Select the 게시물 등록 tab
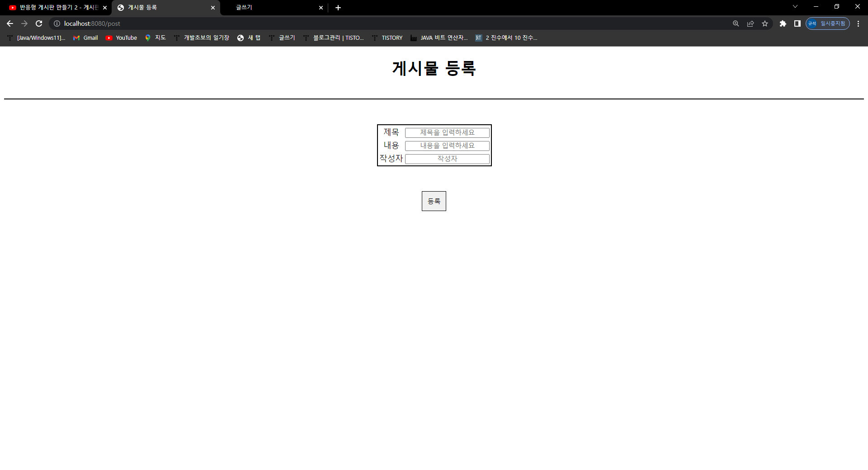Image resolution: width=868 pixels, height=470 pixels. pos(165,8)
